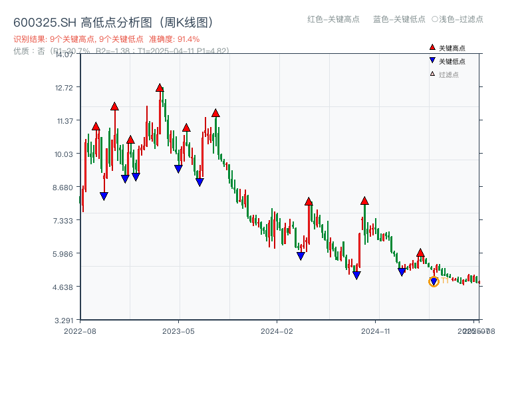The width and height of the screenshot is (532, 399).
Task: Expand details on 红色-关键高点 header label
Action: click(332, 19)
